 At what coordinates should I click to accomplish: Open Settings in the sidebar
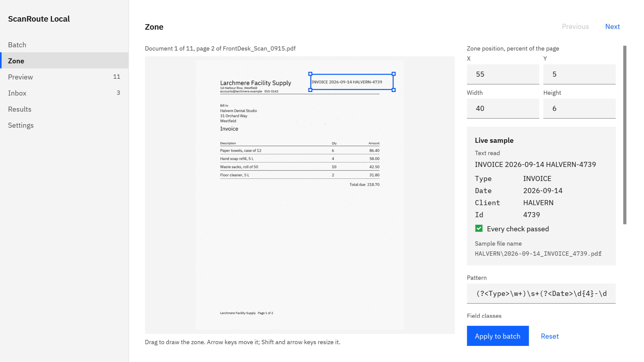pyautogui.click(x=64, y=125)
